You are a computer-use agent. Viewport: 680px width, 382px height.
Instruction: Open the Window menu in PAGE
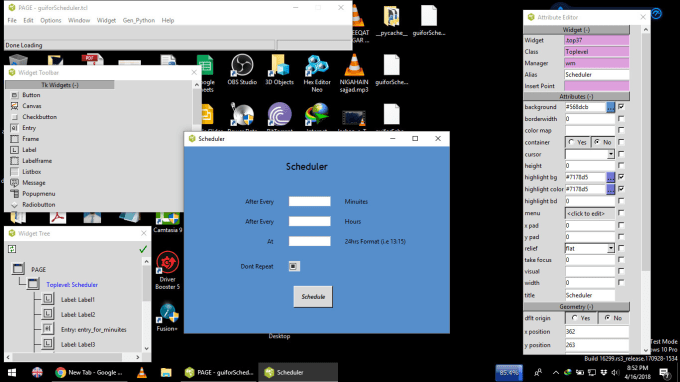pyautogui.click(x=79, y=20)
